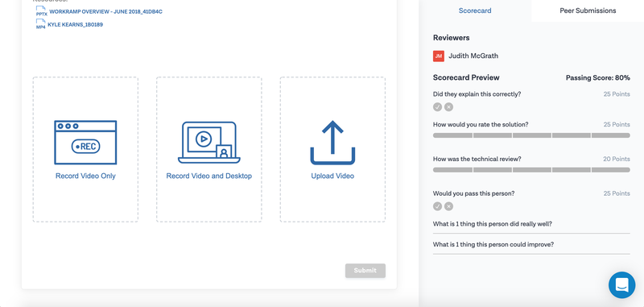Screen dimensions: 644x307
Task: Click the JM reviewer avatar
Action: (x=439, y=56)
